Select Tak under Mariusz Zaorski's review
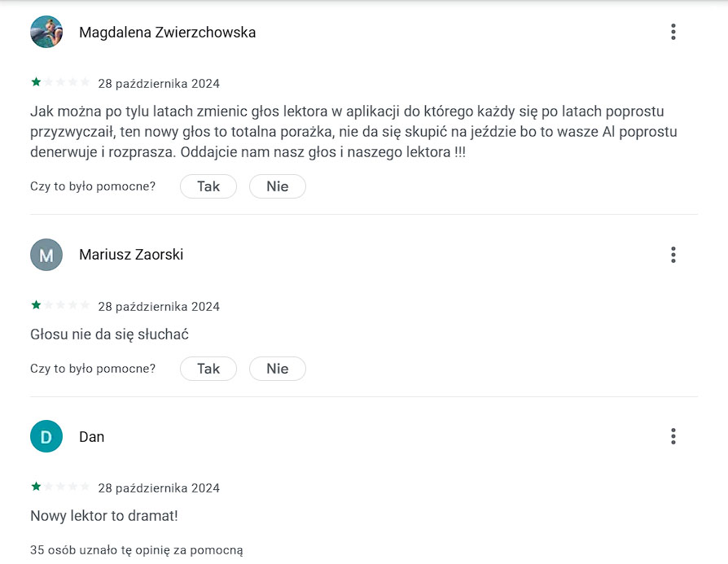 click(208, 369)
